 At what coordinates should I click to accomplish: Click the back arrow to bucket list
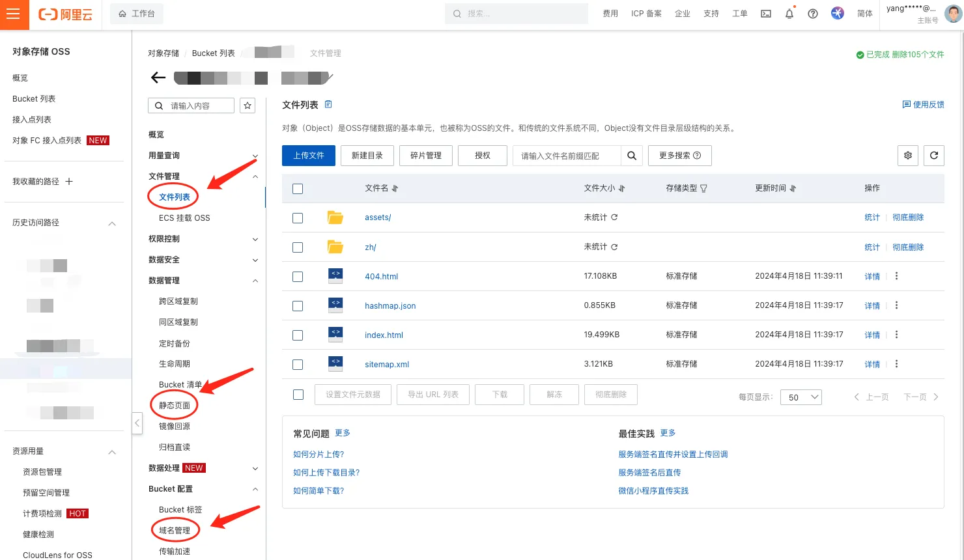(158, 78)
